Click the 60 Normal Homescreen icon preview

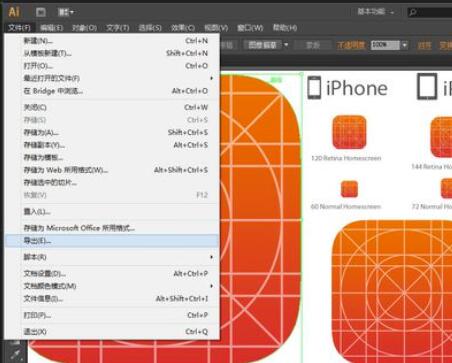click(x=349, y=189)
